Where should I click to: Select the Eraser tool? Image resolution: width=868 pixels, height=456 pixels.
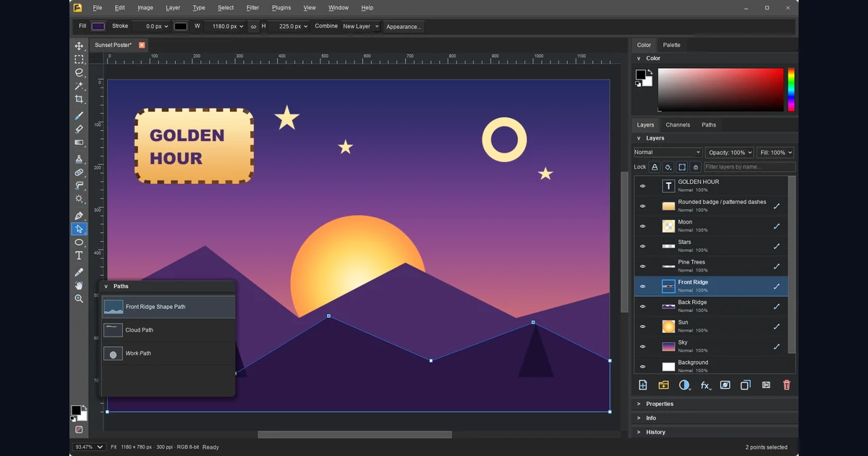(79, 129)
